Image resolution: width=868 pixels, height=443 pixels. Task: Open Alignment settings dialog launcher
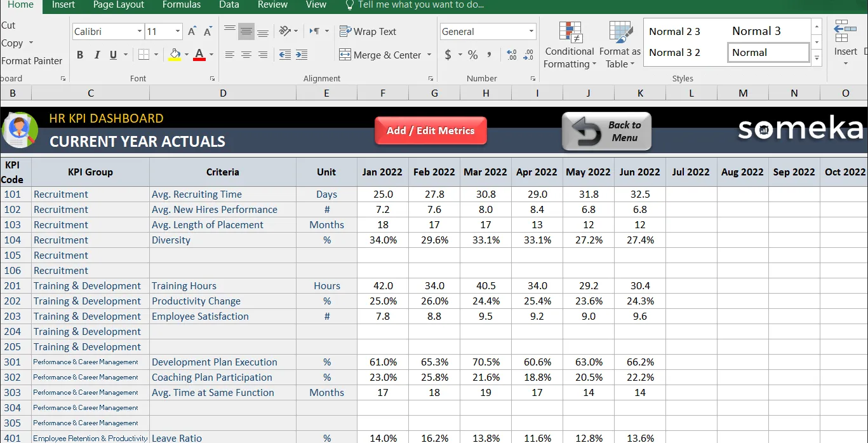point(431,79)
